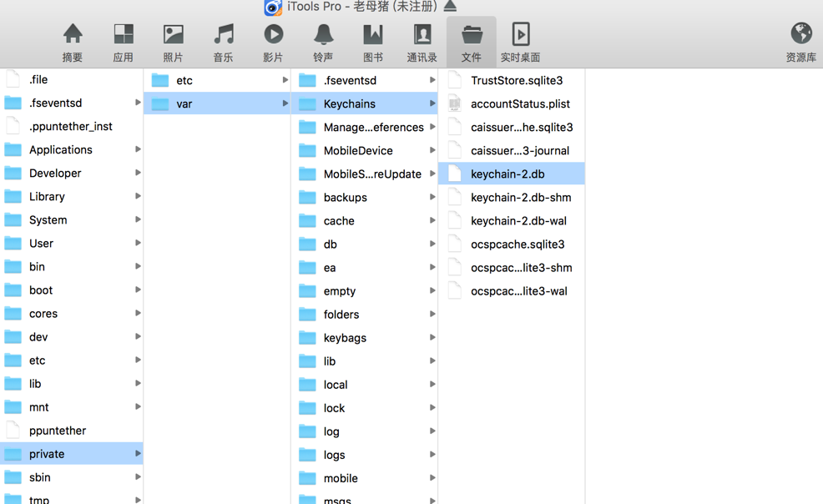Viewport: 823px width, 504px height.
Task: Select the local folder
Action: pos(364,385)
